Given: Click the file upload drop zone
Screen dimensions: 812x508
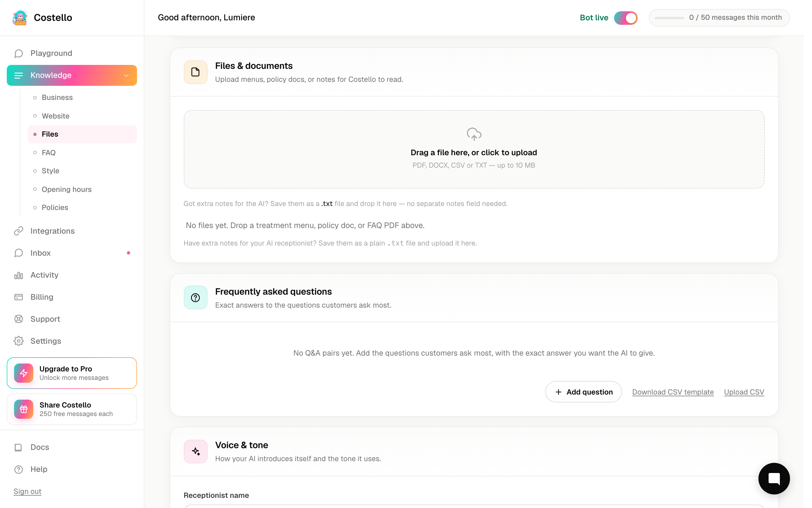Looking at the screenshot, I should point(474,149).
